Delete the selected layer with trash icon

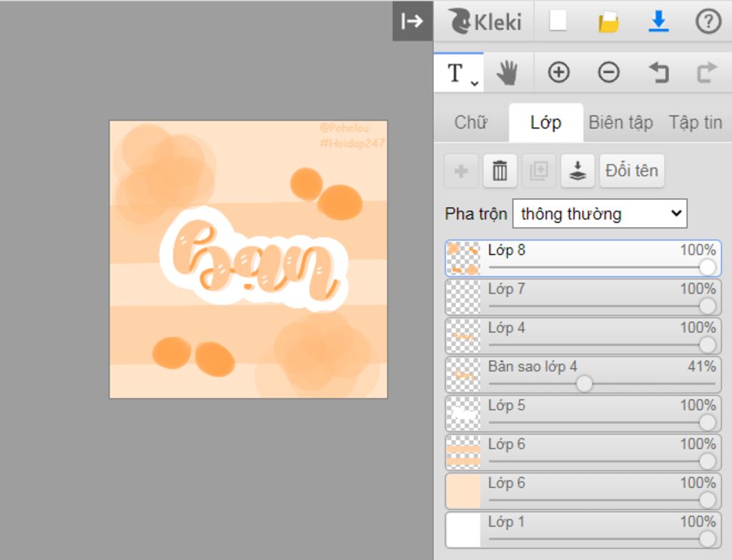pyautogui.click(x=500, y=171)
